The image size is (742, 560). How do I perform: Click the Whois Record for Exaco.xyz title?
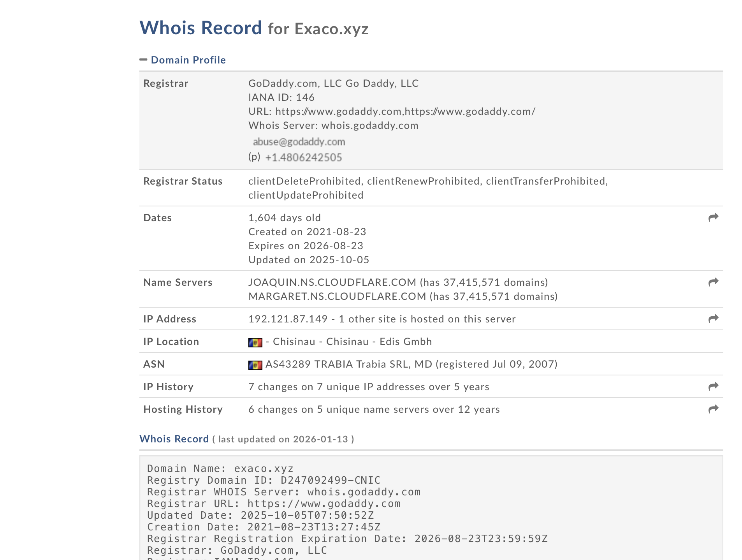click(x=254, y=28)
